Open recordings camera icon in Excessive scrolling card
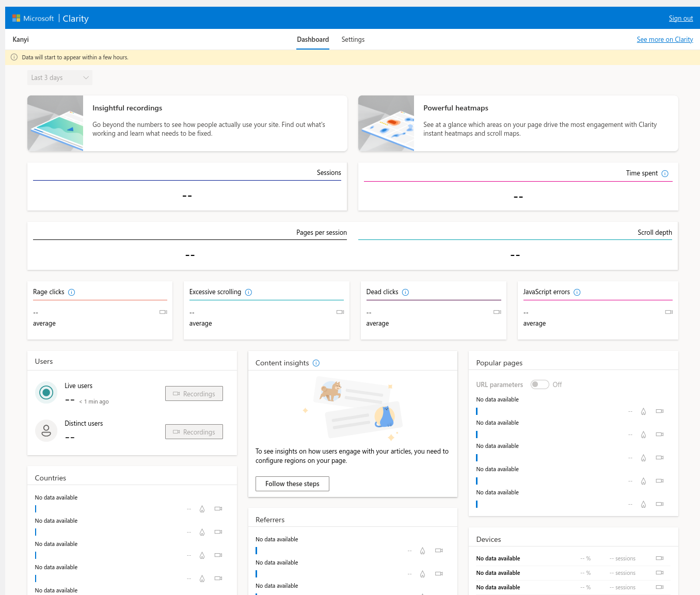Image resolution: width=700 pixels, height=595 pixels. [x=340, y=312]
